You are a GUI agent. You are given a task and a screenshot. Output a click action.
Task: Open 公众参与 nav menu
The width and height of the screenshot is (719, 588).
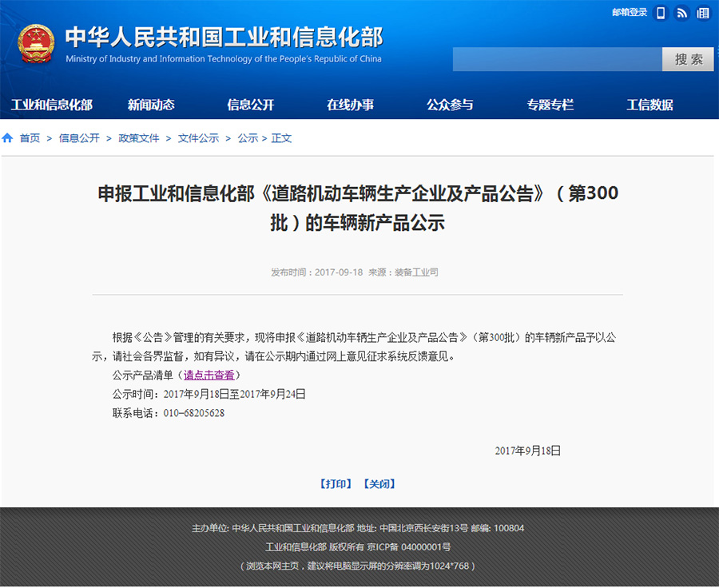click(450, 105)
